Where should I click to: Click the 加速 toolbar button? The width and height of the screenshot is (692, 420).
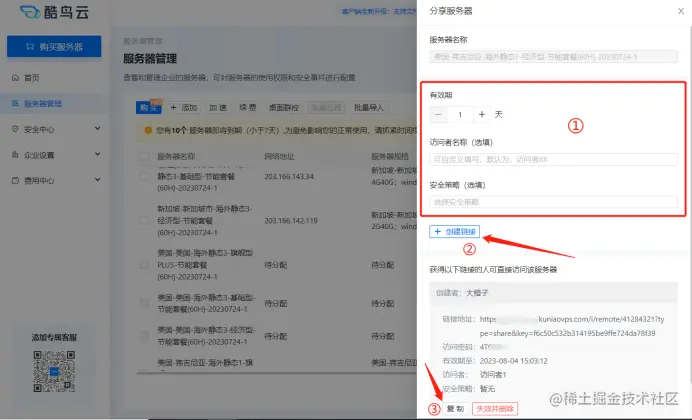tap(218, 108)
